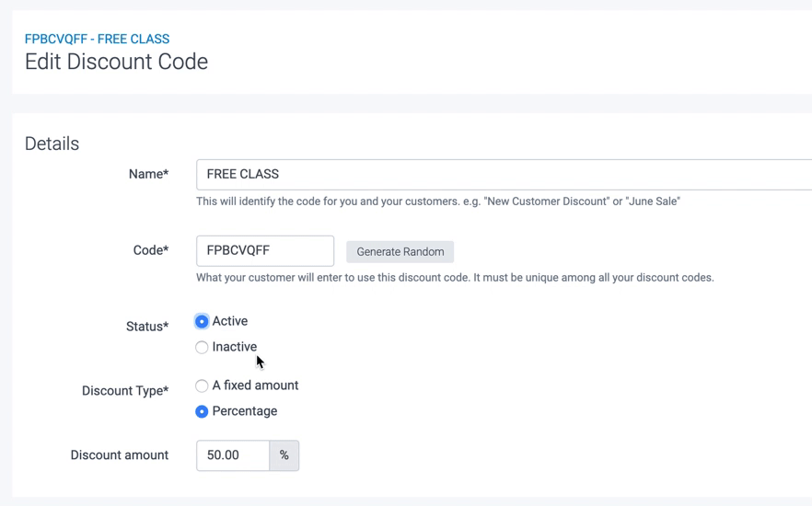Screen dimensions: 812x506
Task: Click the Discount amount field showing 50.00
Action: (233, 455)
